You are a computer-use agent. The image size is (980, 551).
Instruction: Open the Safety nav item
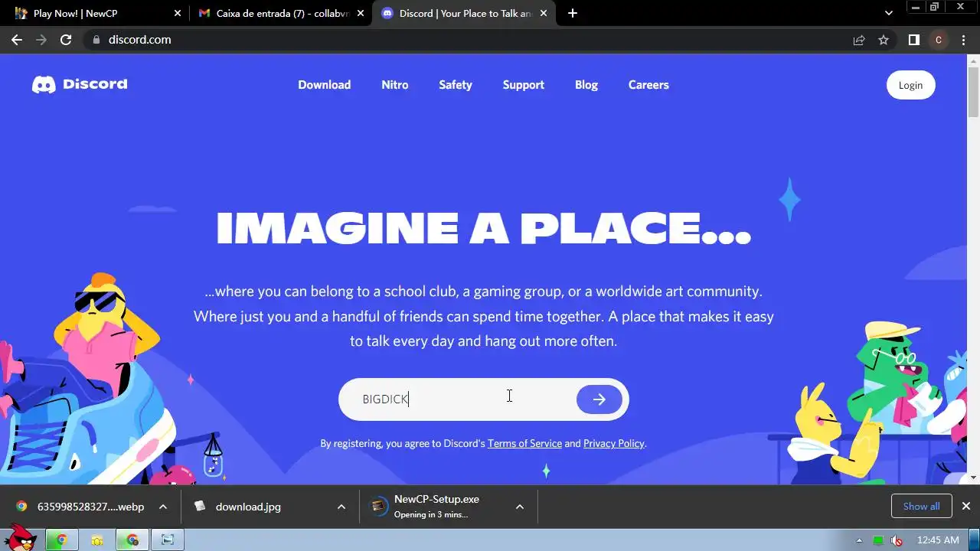click(x=456, y=85)
